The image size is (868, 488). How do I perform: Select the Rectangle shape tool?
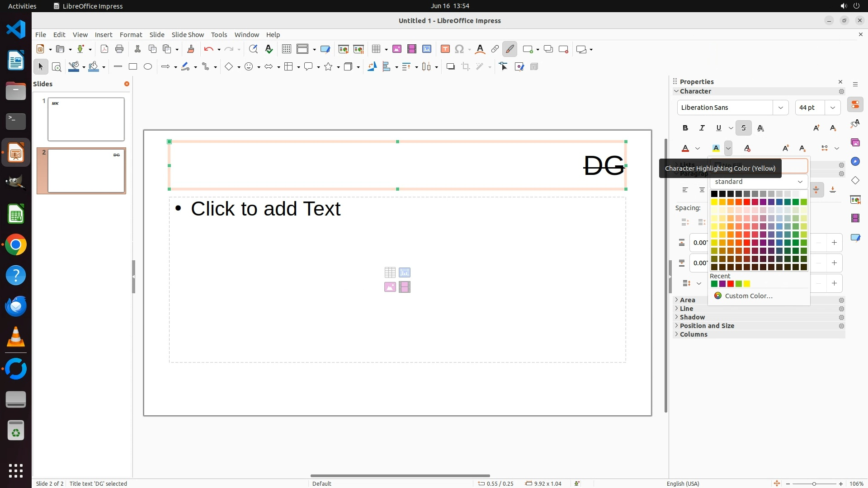pyautogui.click(x=132, y=67)
